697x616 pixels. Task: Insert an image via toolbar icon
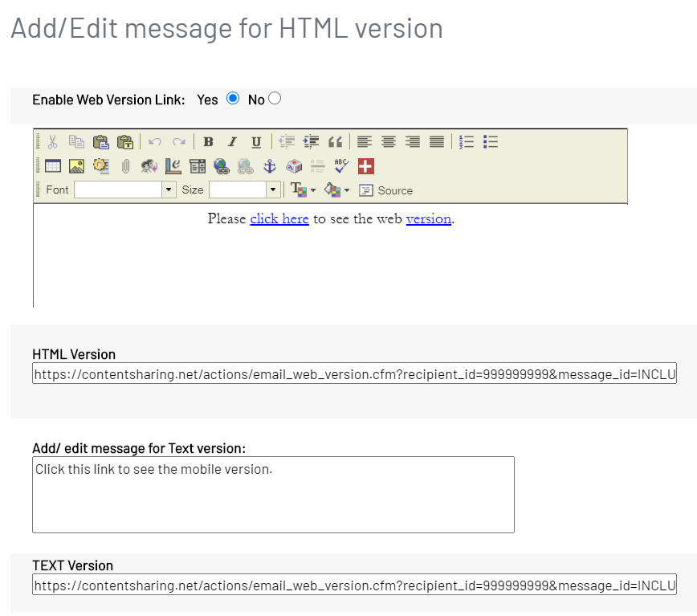click(76, 166)
